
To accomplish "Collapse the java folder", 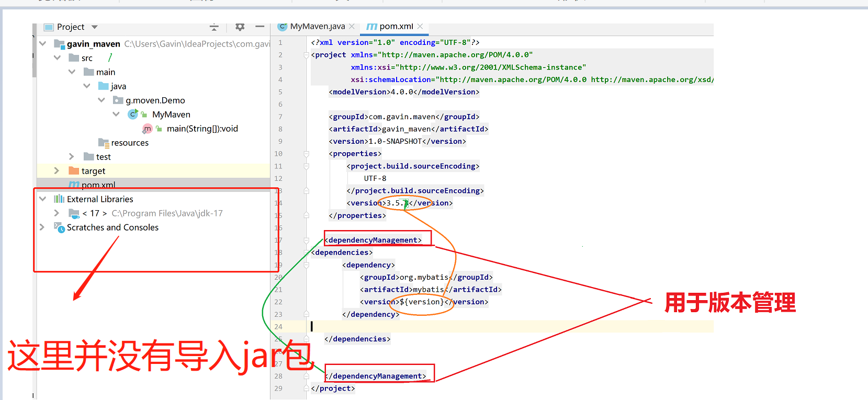I will pos(86,86).
